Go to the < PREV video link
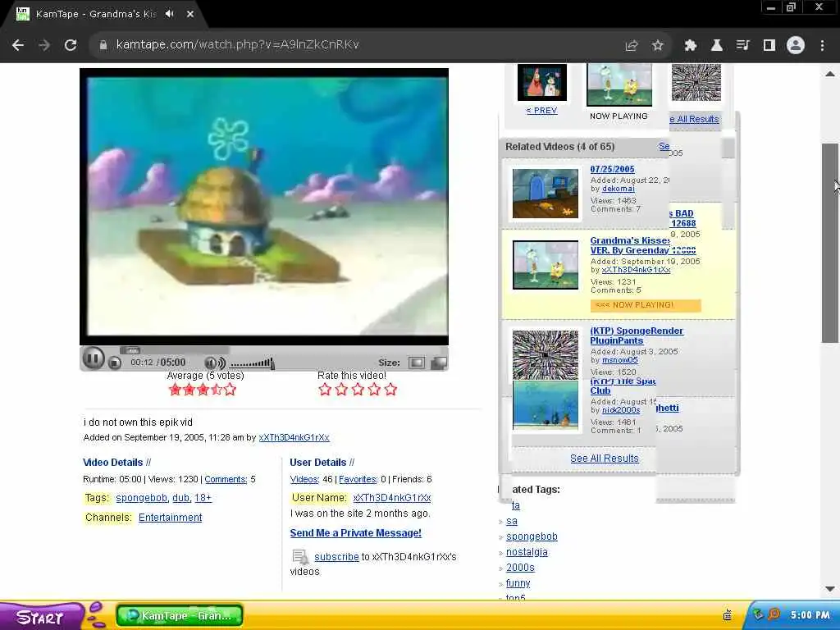The width and height of the screenshot is (840, 630). tap(541, 111)
